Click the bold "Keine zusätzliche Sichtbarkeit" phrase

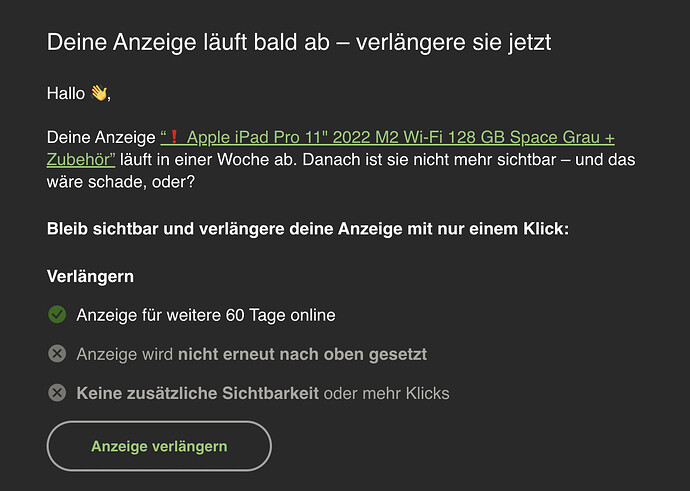click(197, 393)
